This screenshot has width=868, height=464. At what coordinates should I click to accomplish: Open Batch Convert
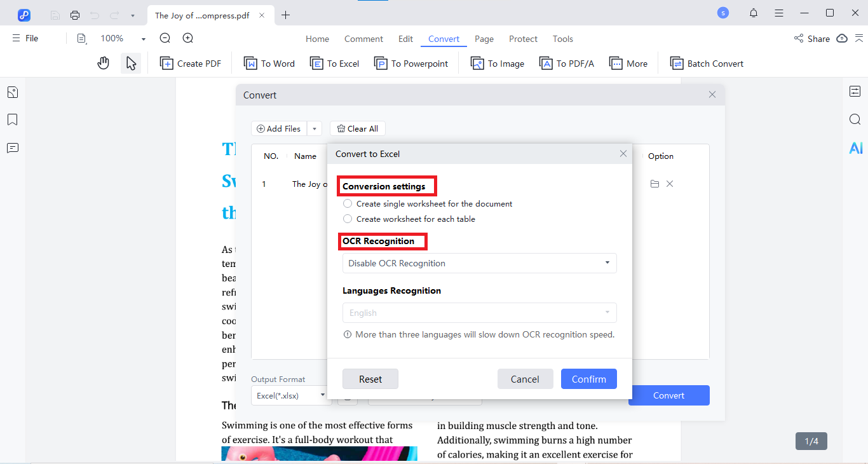pyautogui.click(x=707, y=63)
